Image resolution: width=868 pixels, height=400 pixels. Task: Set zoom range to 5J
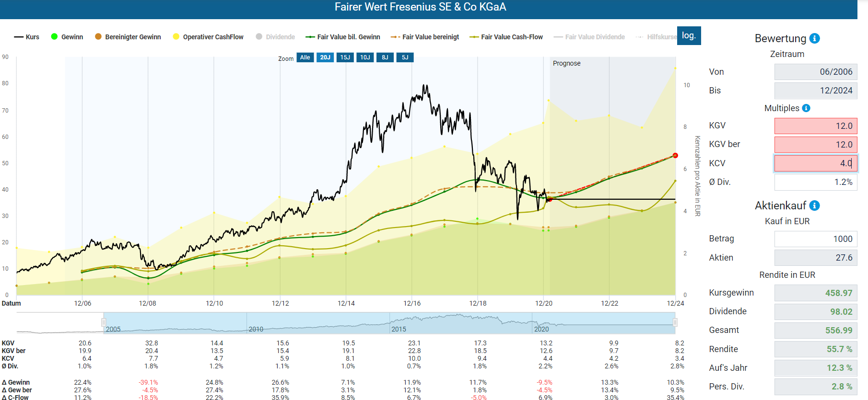click(405, 57)
